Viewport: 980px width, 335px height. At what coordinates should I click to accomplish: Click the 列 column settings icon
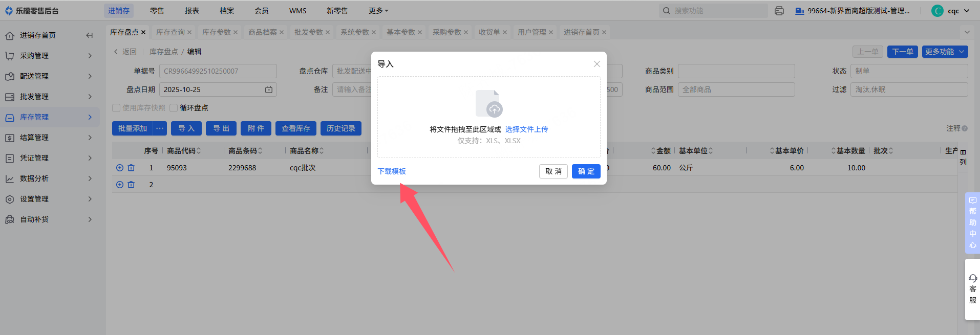[x=963, y=157]
